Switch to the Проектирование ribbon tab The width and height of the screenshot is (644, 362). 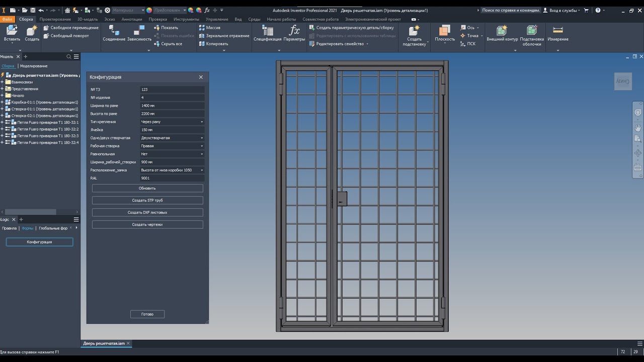[55, 19]
